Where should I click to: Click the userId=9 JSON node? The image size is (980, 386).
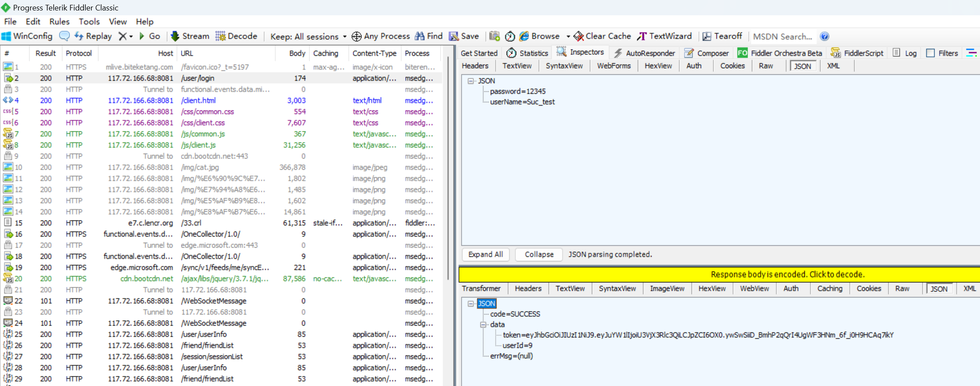(x=517, y=345)
